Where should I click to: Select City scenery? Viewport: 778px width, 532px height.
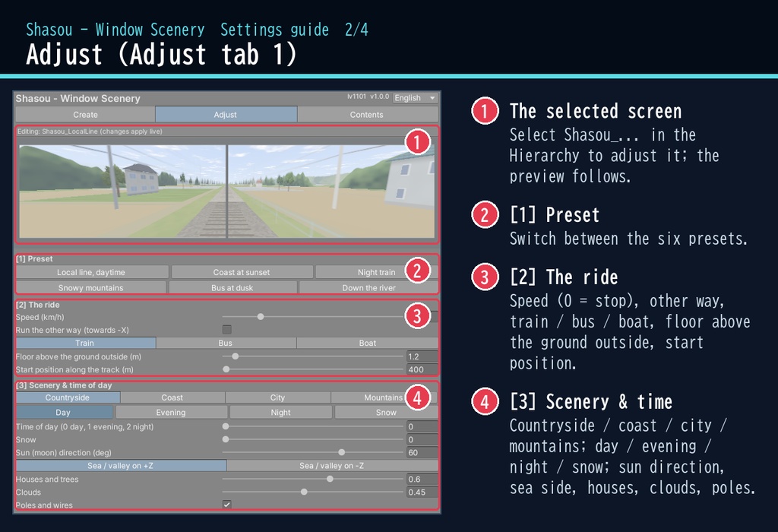[x=278, y=397]
